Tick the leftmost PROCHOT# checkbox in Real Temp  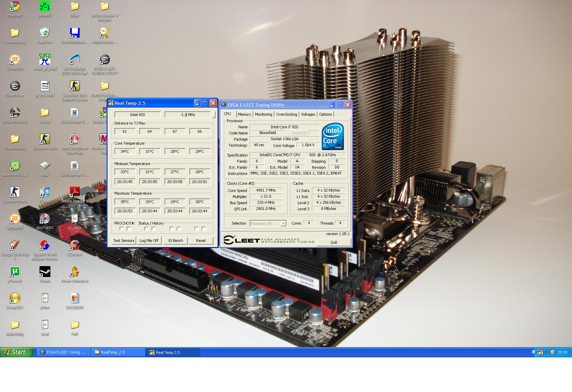[122, 229]
